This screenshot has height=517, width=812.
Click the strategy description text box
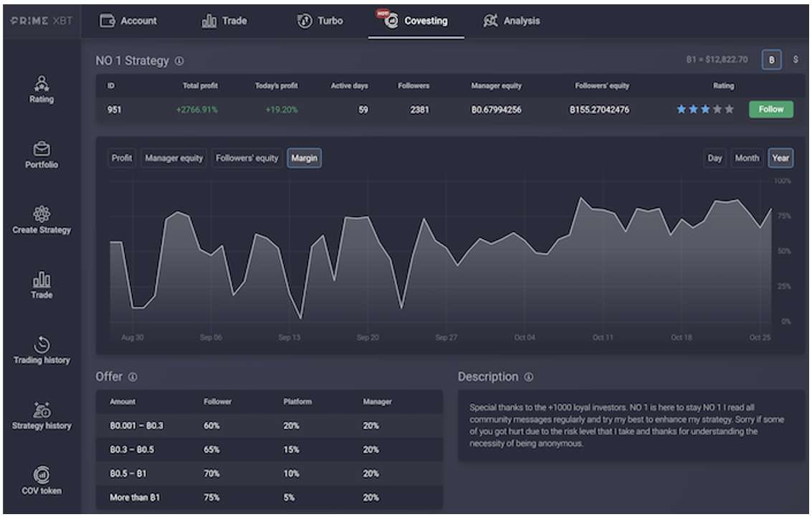(631, 425)
